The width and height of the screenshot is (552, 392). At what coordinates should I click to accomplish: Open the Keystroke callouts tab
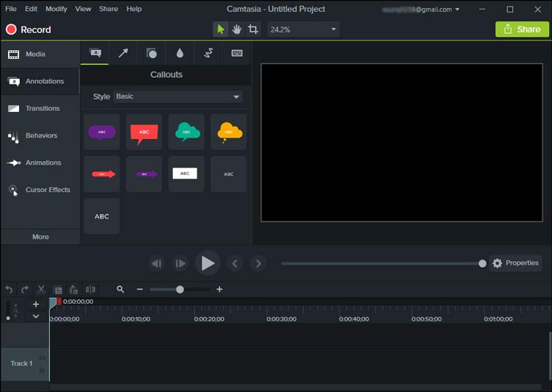[237, 54]
